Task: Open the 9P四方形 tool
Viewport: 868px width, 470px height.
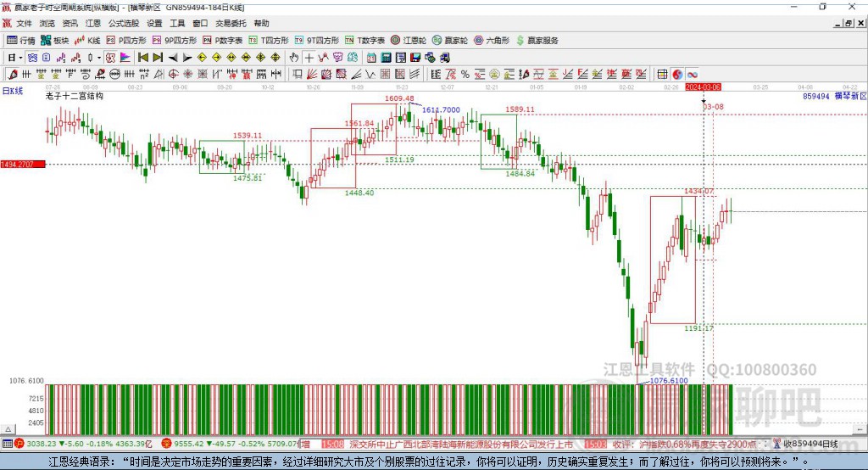Action: point(175,41)
